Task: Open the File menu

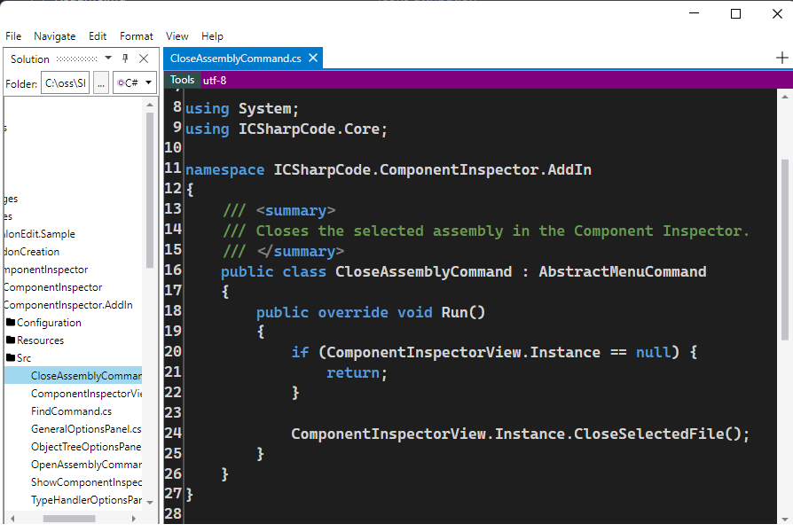Action: point(13,36)
